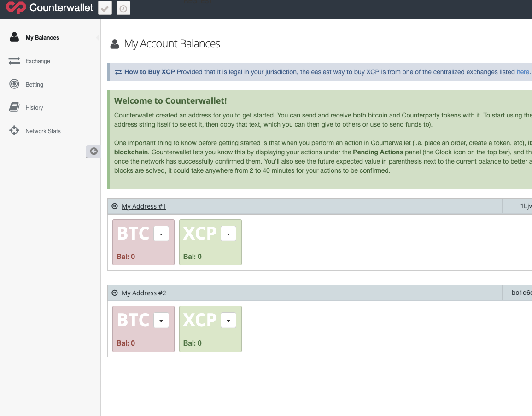
Task: Click the History book icon in sidebar
Action: tap(14, 107)
